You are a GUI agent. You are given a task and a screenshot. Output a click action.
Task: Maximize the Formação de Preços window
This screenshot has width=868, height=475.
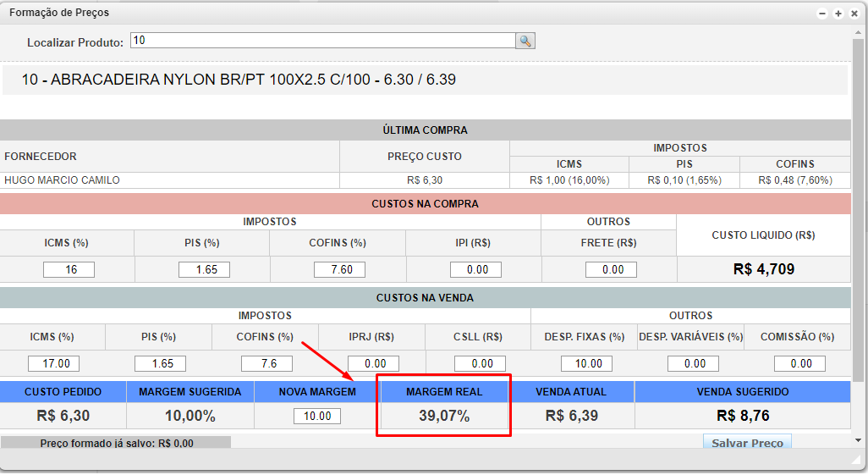click(x=838, y=14)
